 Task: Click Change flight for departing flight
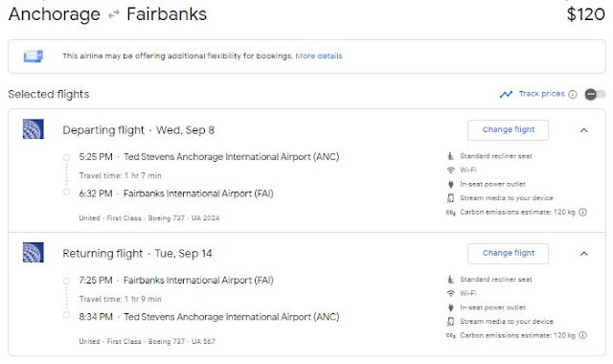coord(508,130)
